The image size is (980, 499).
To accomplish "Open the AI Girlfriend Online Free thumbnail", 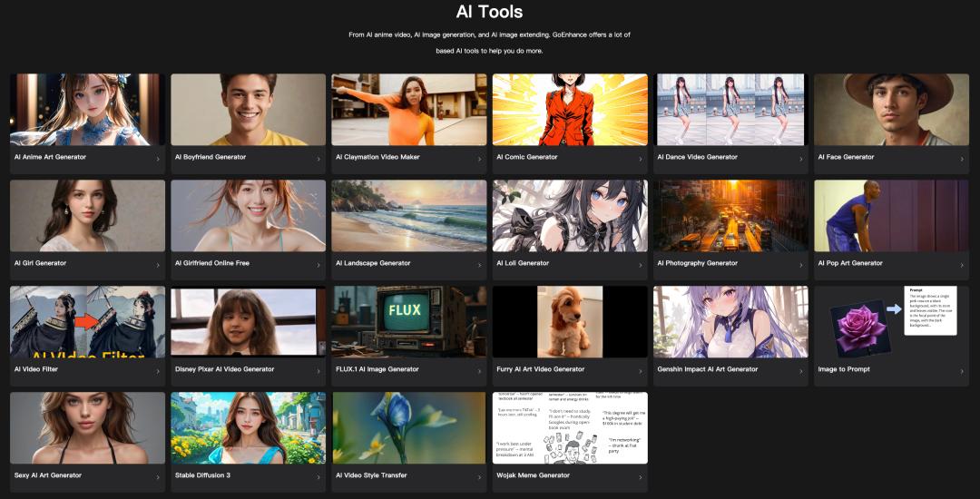I will pos(248,215).
